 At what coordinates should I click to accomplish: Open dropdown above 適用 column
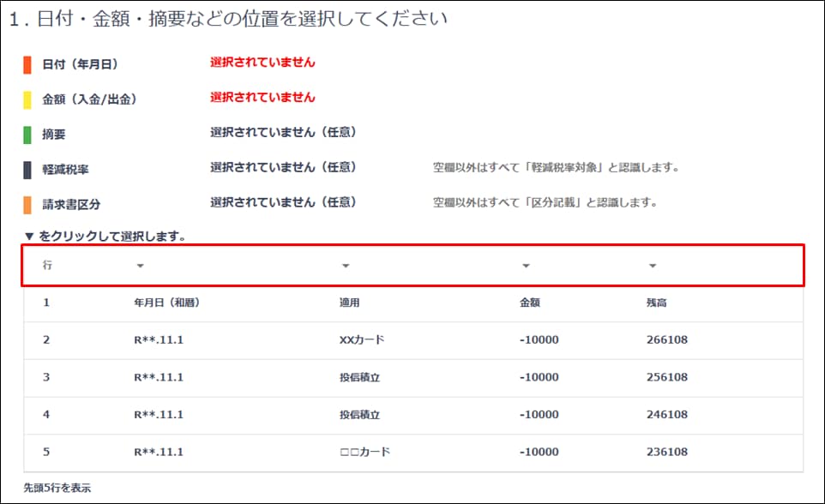pos(346,266)
